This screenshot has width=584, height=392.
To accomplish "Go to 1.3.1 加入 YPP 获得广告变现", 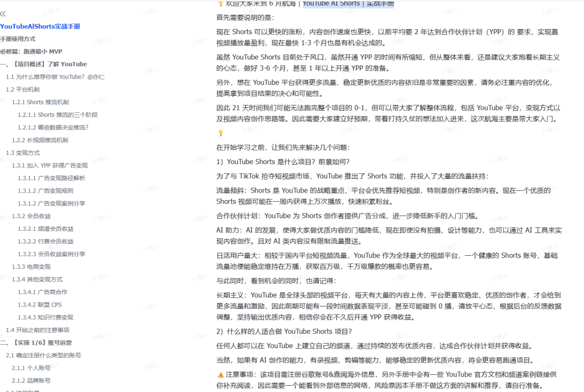I will [x=50, y=165].
